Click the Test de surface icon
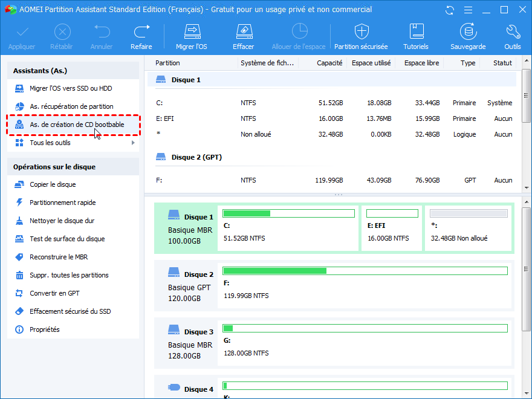 click(x=19, y=239)
